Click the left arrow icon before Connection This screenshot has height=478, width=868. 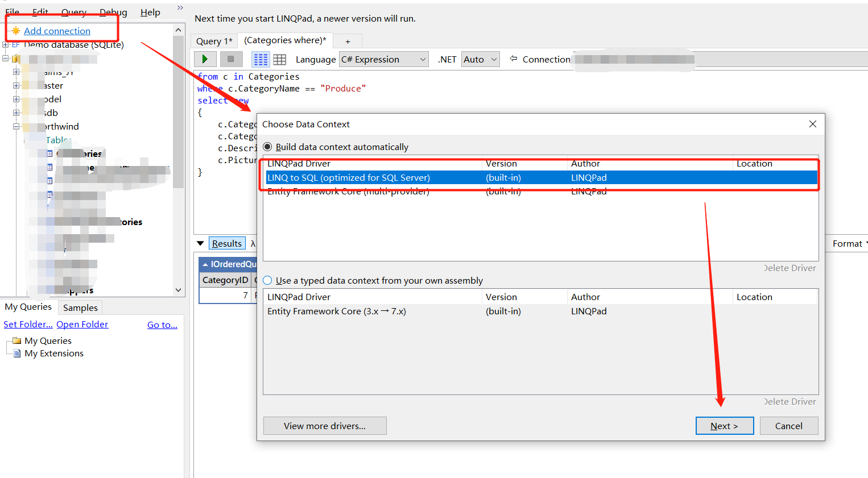click(x=514, y=59)
